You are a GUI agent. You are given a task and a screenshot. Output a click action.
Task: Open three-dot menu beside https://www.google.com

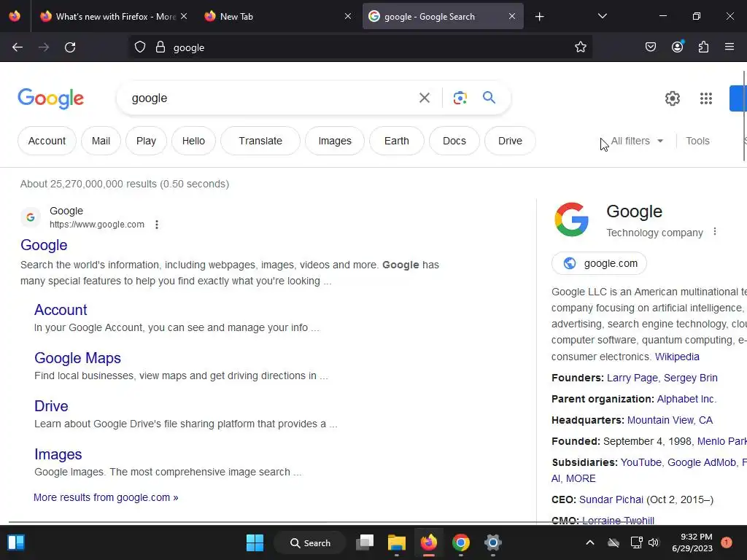click(157, 225)
